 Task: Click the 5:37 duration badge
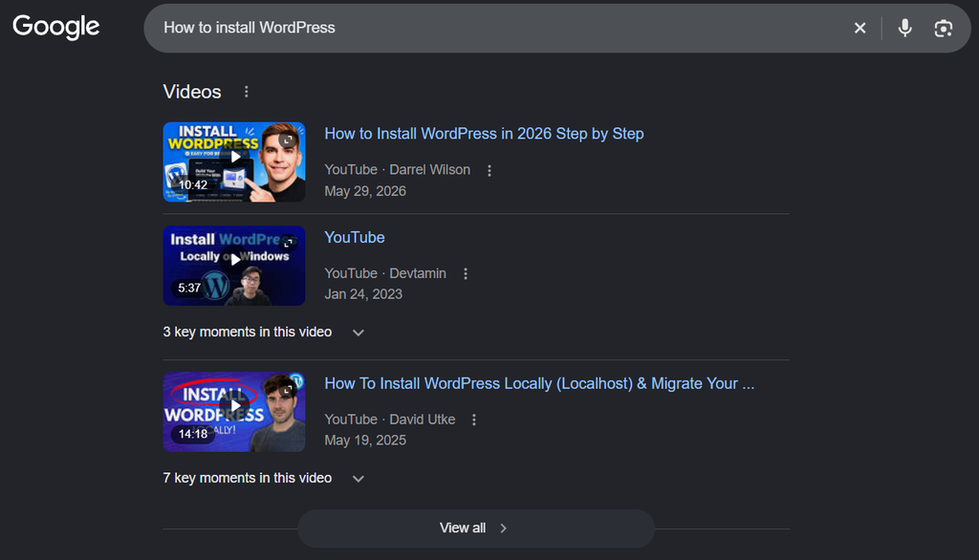pos(189,288)
